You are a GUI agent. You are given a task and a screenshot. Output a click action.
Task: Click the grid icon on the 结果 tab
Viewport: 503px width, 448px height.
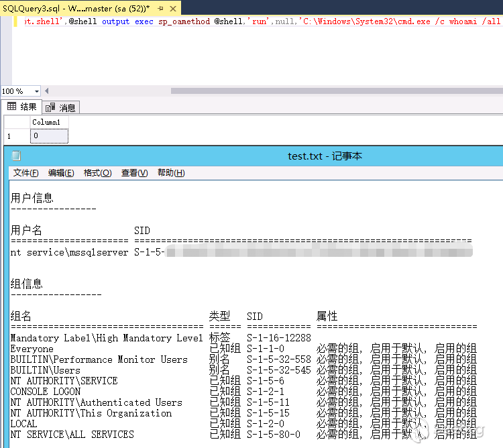[x=11, y=107]
